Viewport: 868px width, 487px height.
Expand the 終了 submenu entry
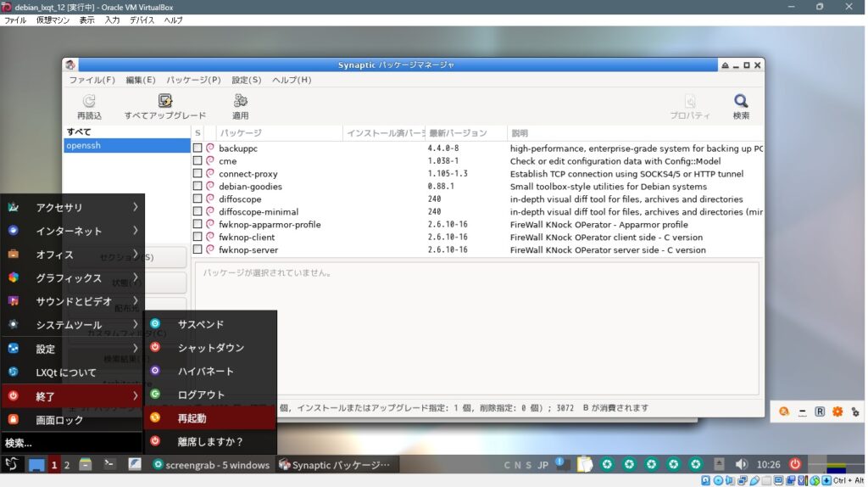click(73, 396)
